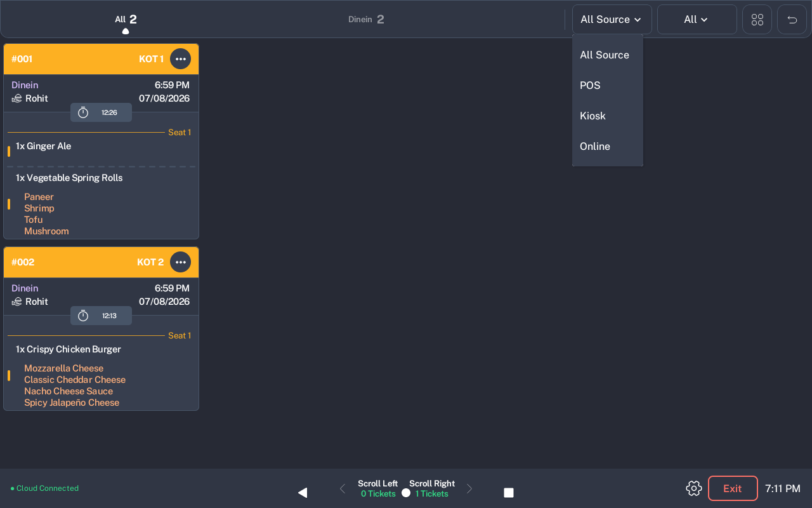Screen dimensions: 812x508
Task: Choose All Source from the dropdown list
Action: click(x=608, y=55)
